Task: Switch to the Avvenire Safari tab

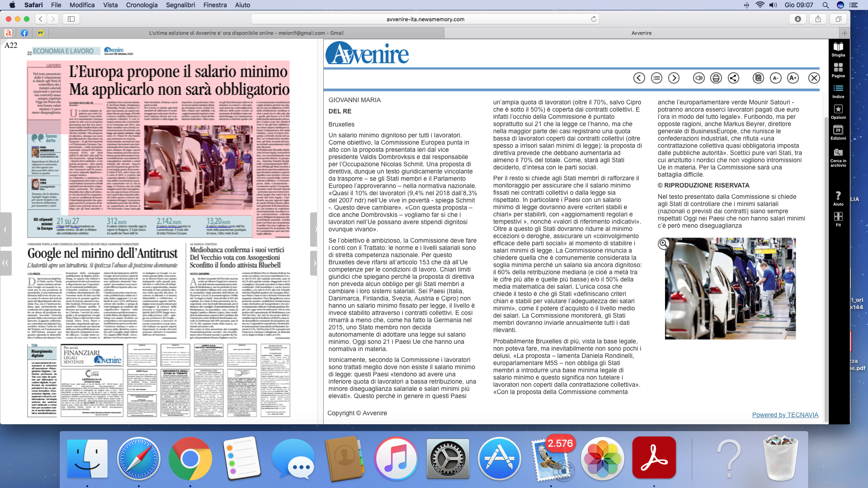Action: pyautogui.click(x=642, y=33)
